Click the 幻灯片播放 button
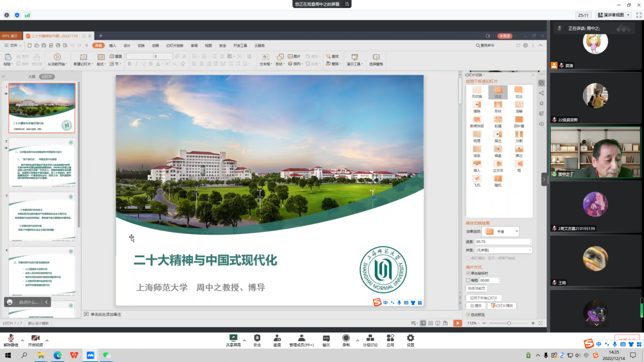The height and width of the screenshot is (362, 644). (x=502, y=306)
